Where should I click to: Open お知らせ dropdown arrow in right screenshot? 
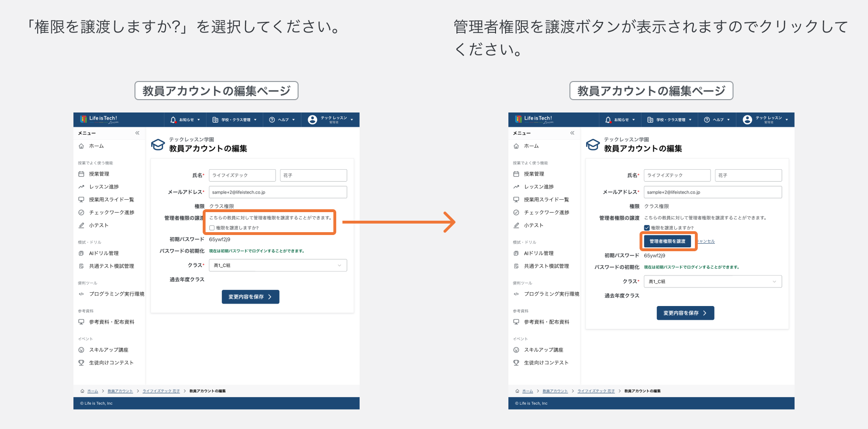click(633, 120)
